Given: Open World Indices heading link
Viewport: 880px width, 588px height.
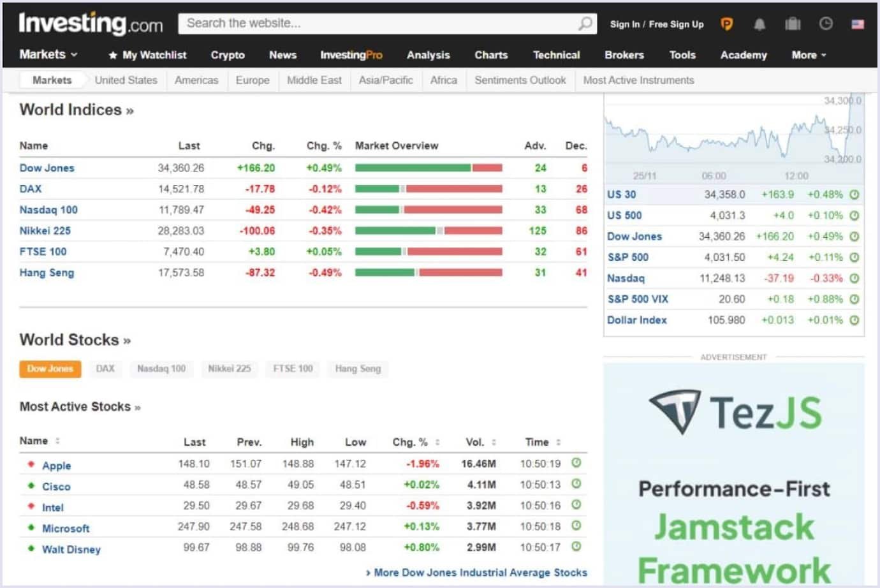Looking at the screenshot, I should pyautogui.click(x=77, y=110).
